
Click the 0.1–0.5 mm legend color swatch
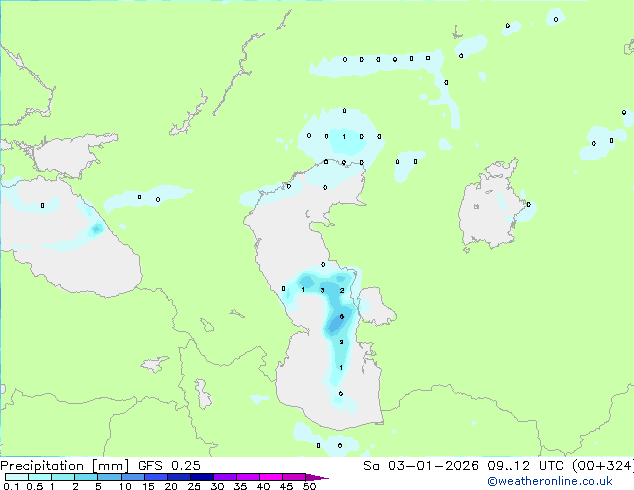(x=17, y=477)
